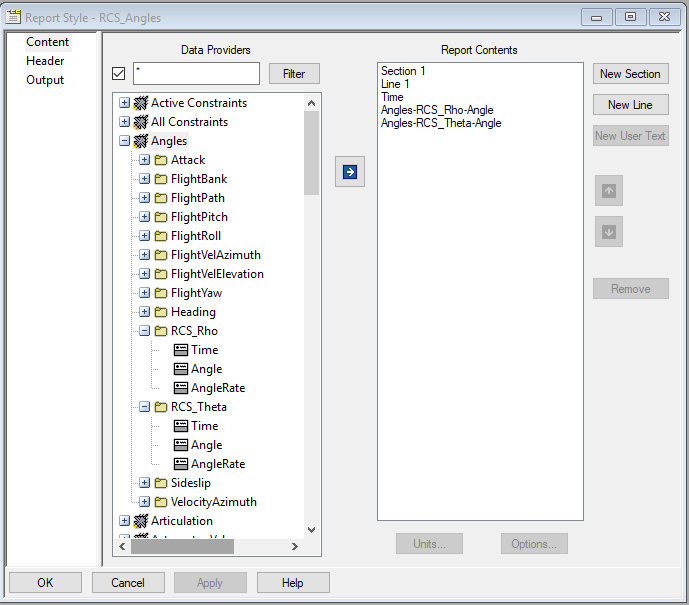
Task: Click the FlightVelElevation folder icon
Action: click(161, 274)
